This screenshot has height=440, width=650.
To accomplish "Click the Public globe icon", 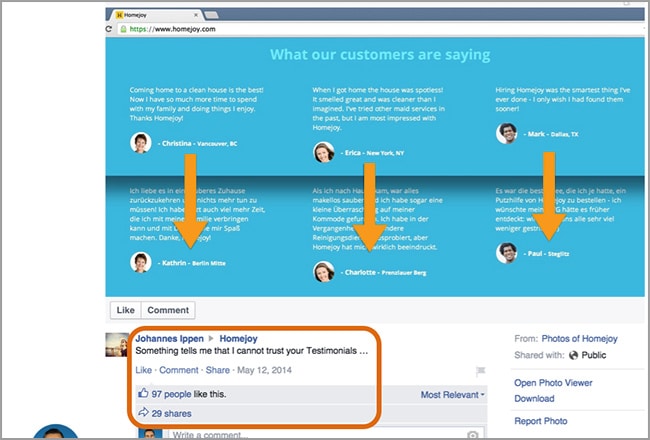I will [x=573, y=355].
